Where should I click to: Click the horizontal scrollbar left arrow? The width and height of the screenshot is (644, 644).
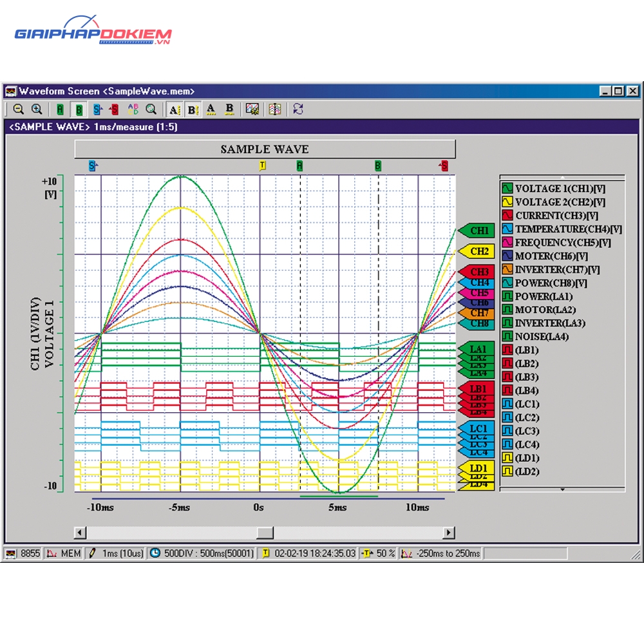click(80, 533)
